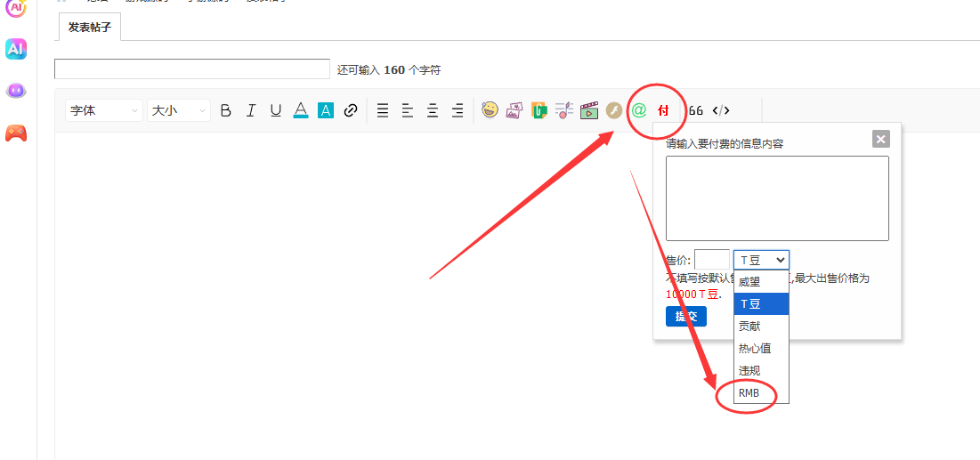Click the 提交 submit button
Image resolution: width=980 pixels, height=460 pixels.
tap(686, 316)
